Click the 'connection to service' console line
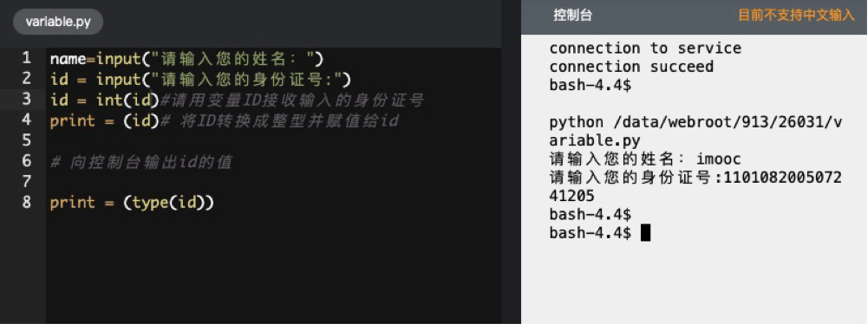868x324 pixels. [645, 49]
